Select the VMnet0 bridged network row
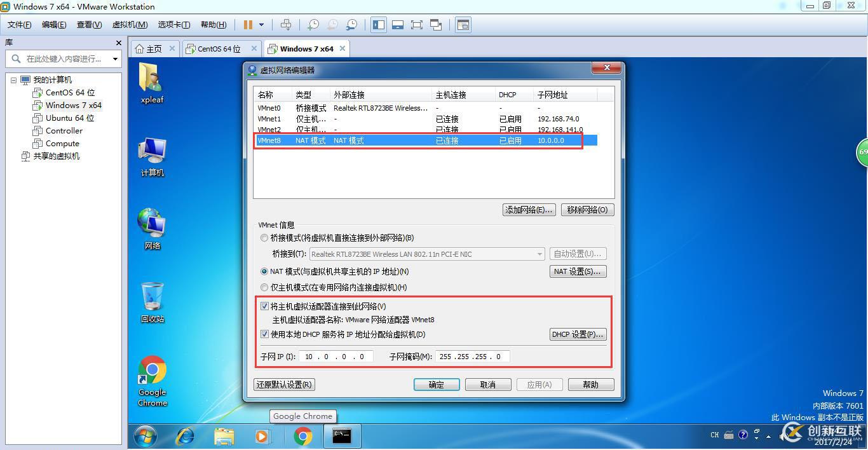868x450 pixels. click(x=425, y=108)
